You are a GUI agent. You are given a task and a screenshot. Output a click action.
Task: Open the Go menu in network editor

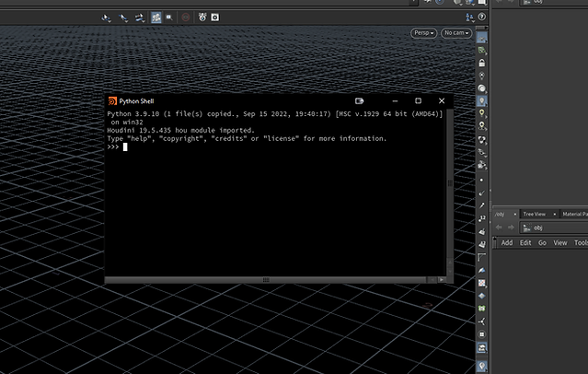[542, 243]
